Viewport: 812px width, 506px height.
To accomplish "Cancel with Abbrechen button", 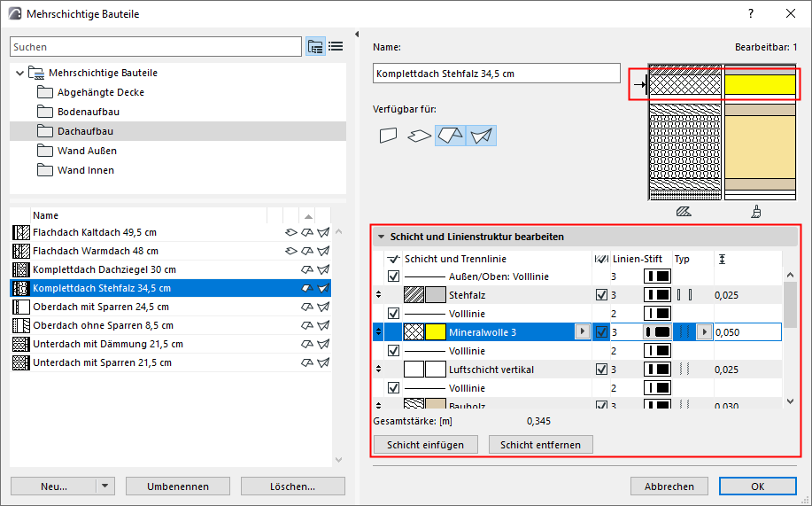I will (x=669, y=487).
